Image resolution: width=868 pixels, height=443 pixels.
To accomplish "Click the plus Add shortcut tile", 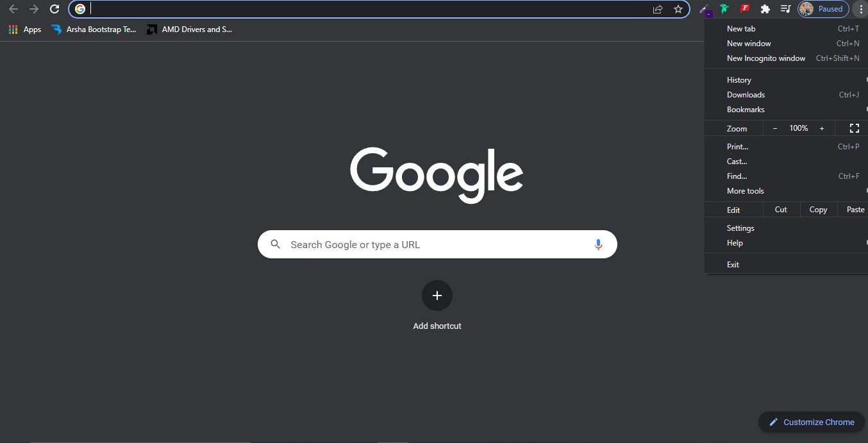I will pos(437,296).
